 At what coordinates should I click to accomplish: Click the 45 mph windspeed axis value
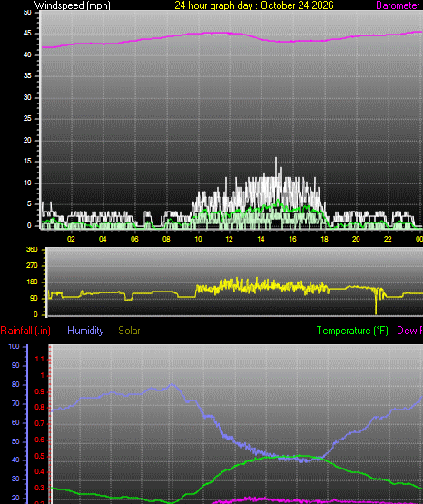(x=27, y=34)
